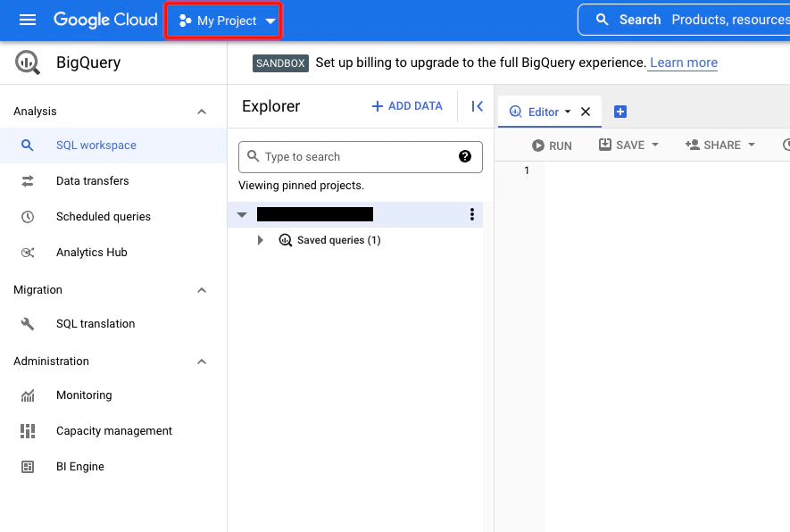The image size is (790, 532).
Task: Click the Google Cloud logo
Action: click(x=105, y=21)
